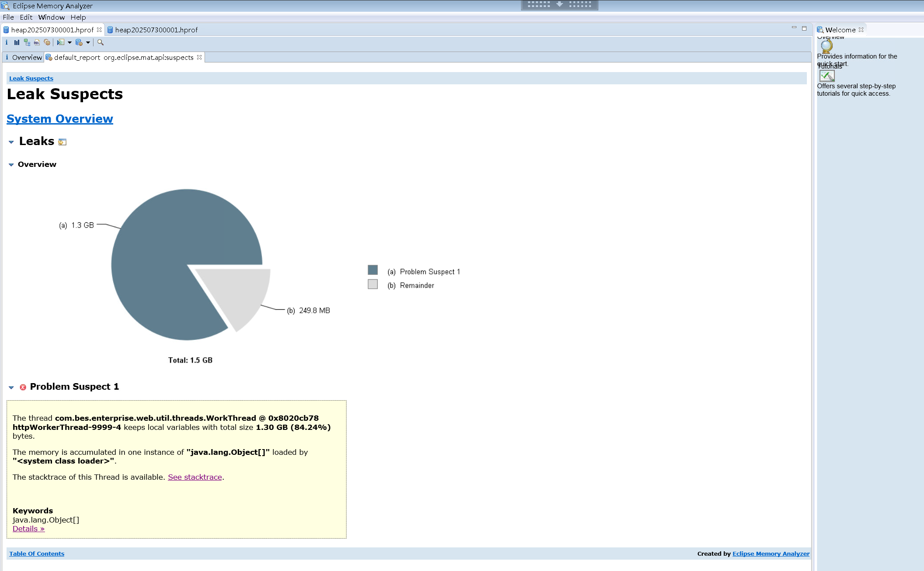Close the Welcome view tab
Viewport: 924px width, 571px height.
pos(861,30)
